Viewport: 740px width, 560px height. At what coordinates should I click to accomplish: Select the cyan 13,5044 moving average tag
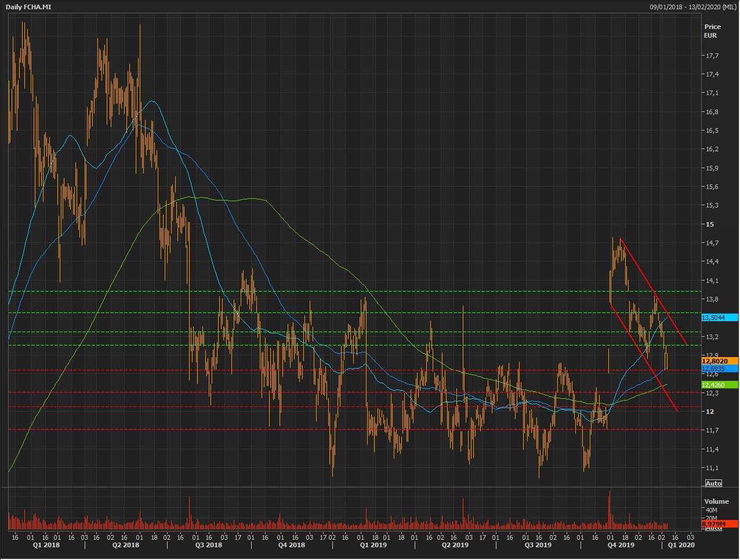[719, 318]
